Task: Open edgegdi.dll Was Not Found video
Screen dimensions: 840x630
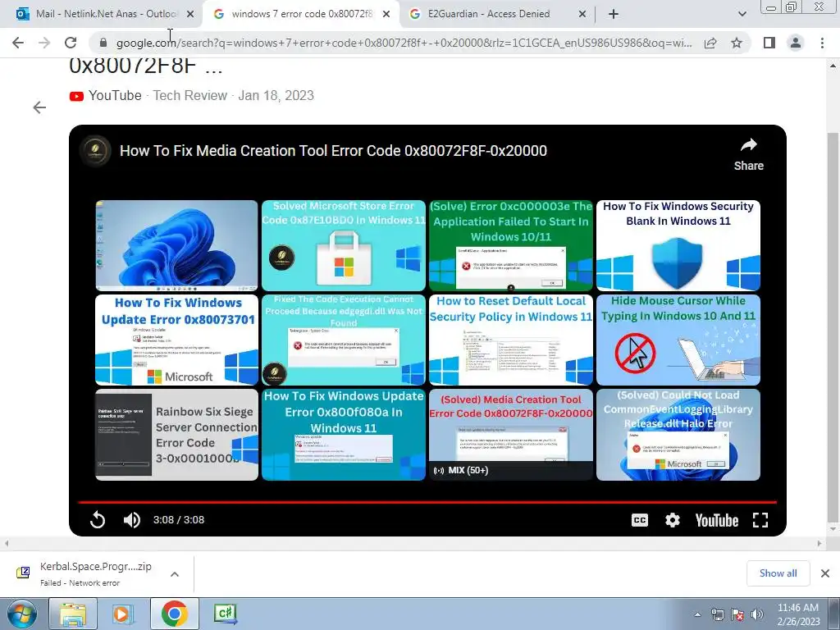Action: pos(344,340)
